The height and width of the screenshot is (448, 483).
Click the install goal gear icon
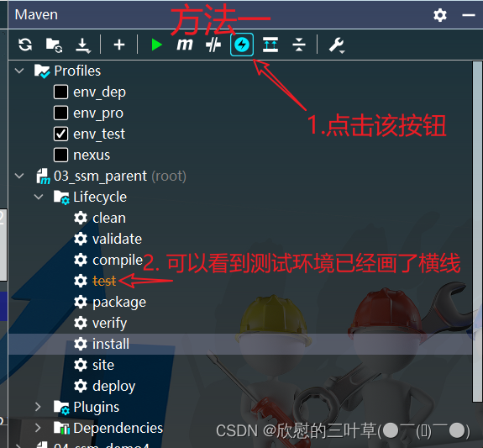point(81,344)
